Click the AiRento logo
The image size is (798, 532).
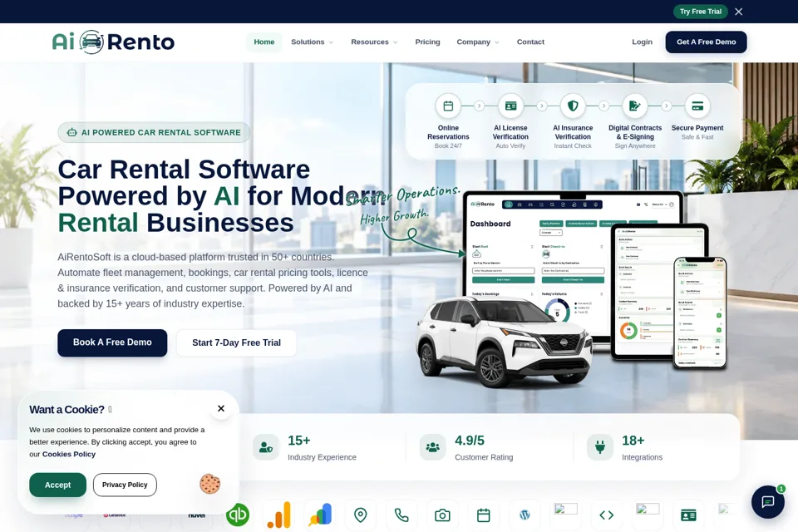(x=114, y=42)
